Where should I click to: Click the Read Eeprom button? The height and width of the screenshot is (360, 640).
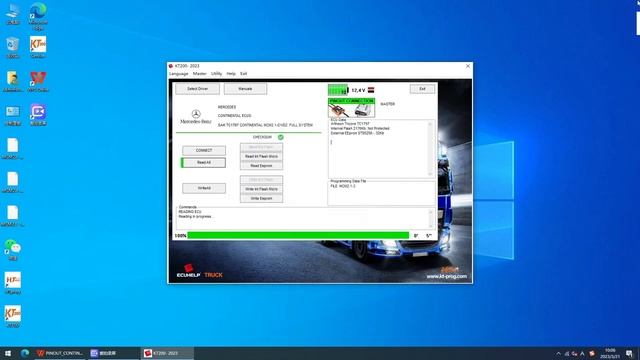pyautogui.click(x=261, y=166)
